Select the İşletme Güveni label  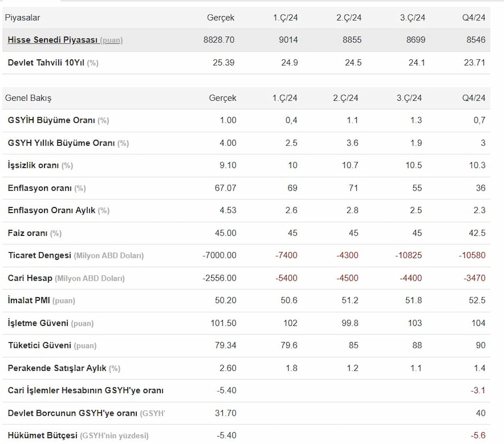click(x=38, y=323)
